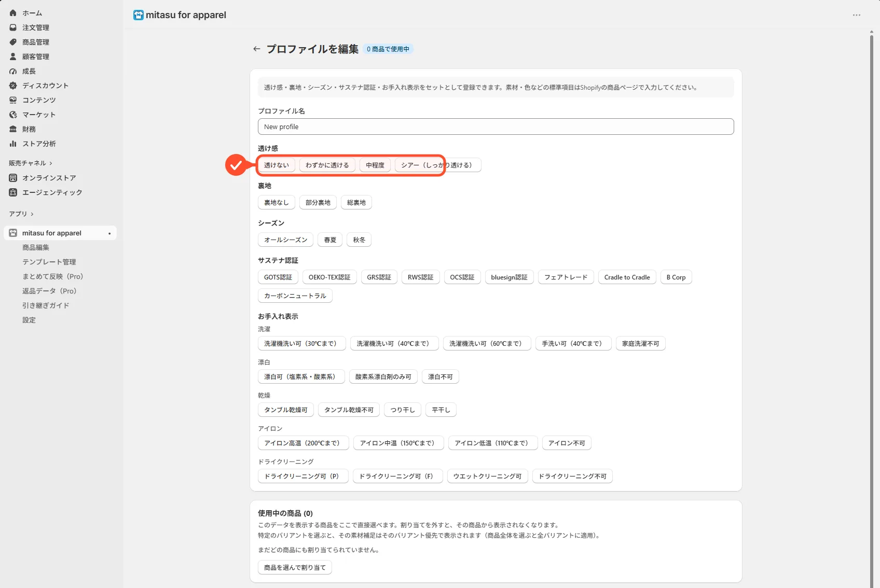The image size is (880, 588).
Task: Select the シアー（しっかり透ける）option
Action: coord(438,165)
